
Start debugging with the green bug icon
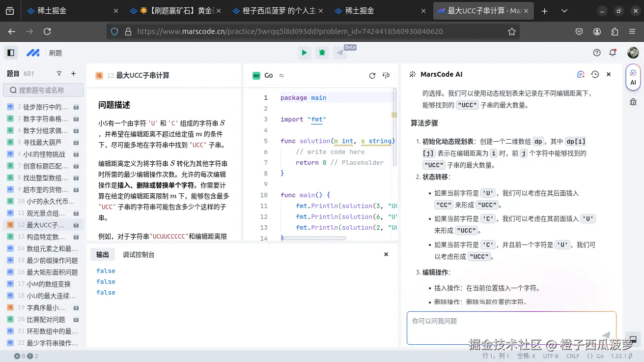click(x=322, y=53)
